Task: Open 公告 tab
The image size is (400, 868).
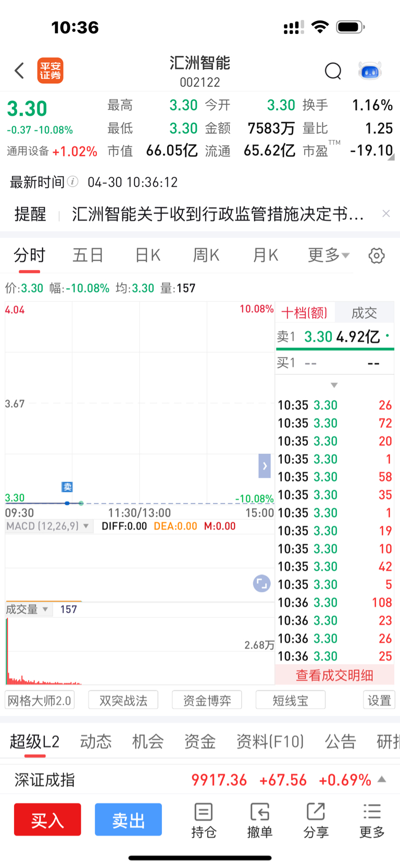Action: click(x=341, y=741)
